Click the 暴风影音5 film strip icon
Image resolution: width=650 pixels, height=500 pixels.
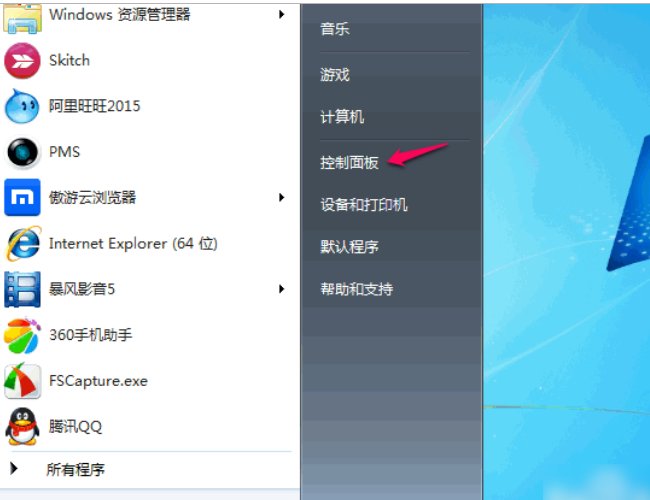click(x=22, y=289)
